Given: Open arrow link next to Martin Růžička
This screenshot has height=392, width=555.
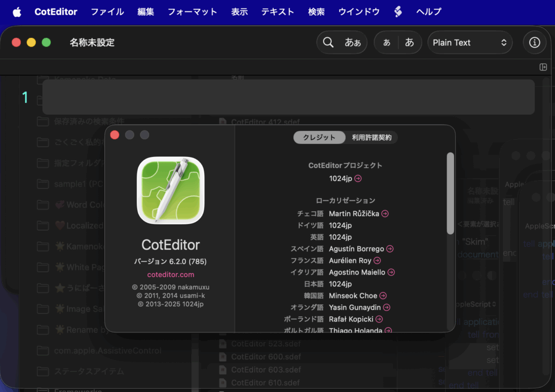Looking at the screenshot, I should pos(385,213).
